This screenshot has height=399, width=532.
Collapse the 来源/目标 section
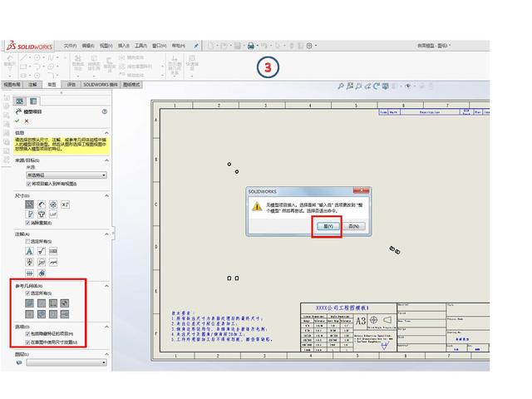point(106,160)
